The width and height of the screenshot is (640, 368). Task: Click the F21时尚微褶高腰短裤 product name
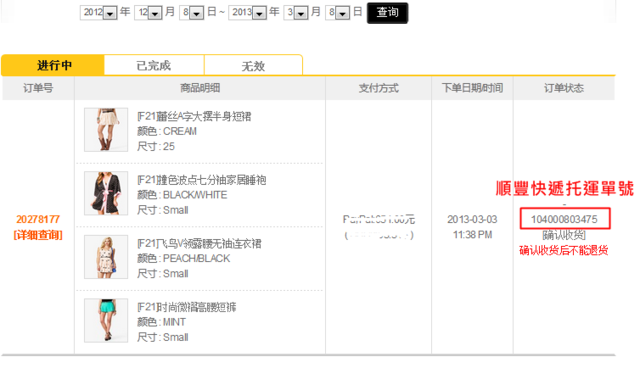pyautogui.click(x=187, y=307)
